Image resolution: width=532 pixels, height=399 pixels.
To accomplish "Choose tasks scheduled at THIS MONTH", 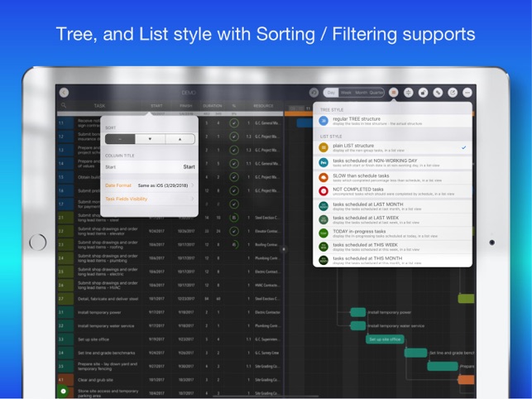I will click(392, 260).
